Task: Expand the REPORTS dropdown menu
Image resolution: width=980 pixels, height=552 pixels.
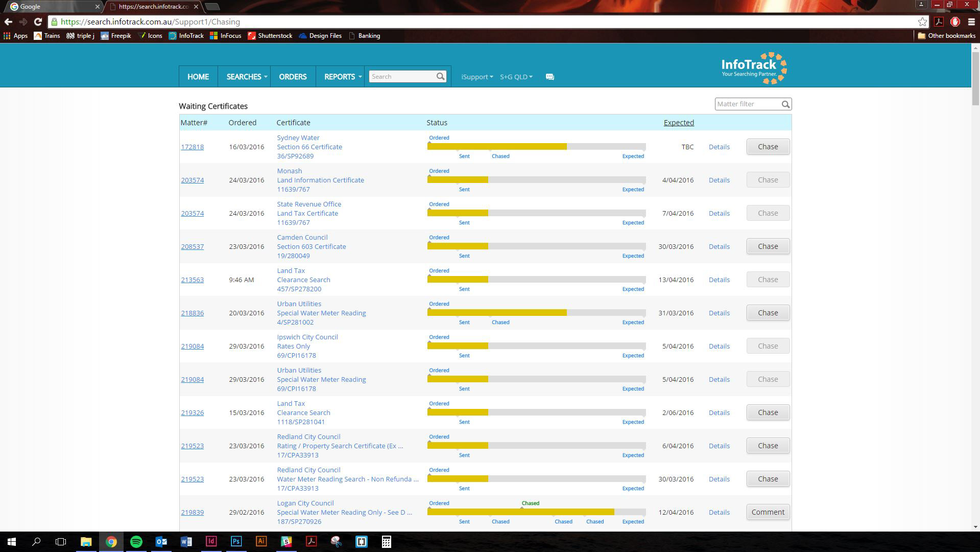Action: pyautogui.click(x=343, y=77)
